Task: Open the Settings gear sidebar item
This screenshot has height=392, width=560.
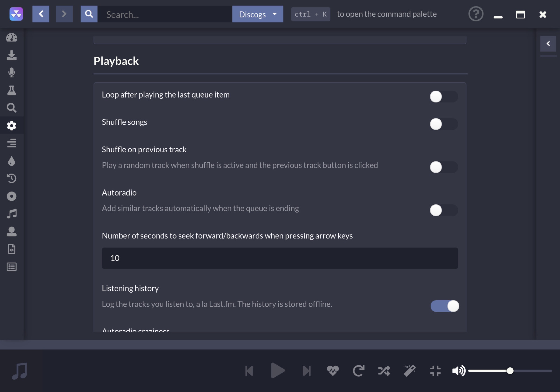Action: click(x=11, y=126)
